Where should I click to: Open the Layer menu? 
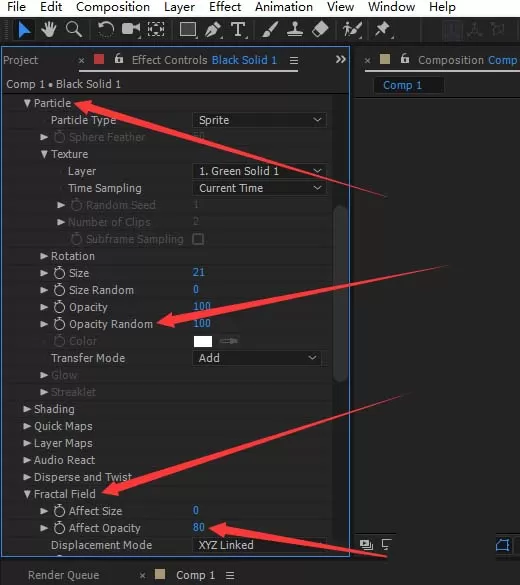tap(179, 7)
